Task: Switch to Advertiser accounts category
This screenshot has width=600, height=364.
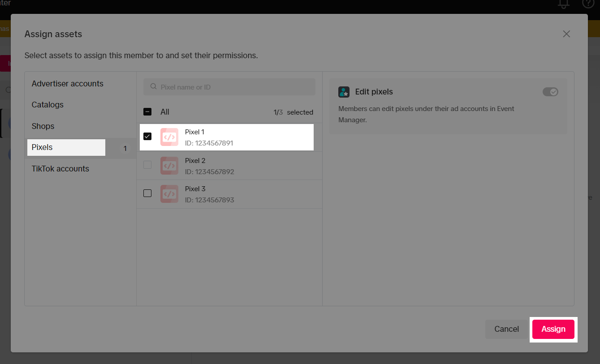Action: pyautogui.click(x=67, y=84)
